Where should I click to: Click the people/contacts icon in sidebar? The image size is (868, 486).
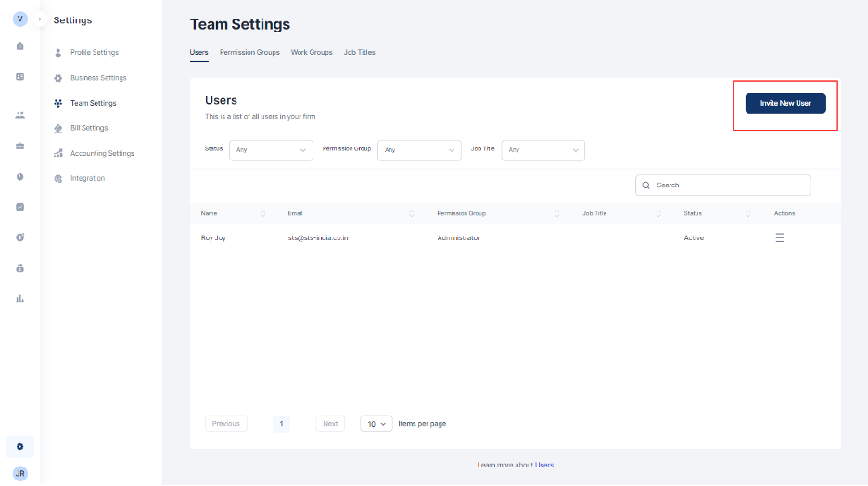click(x=19, y=115)
